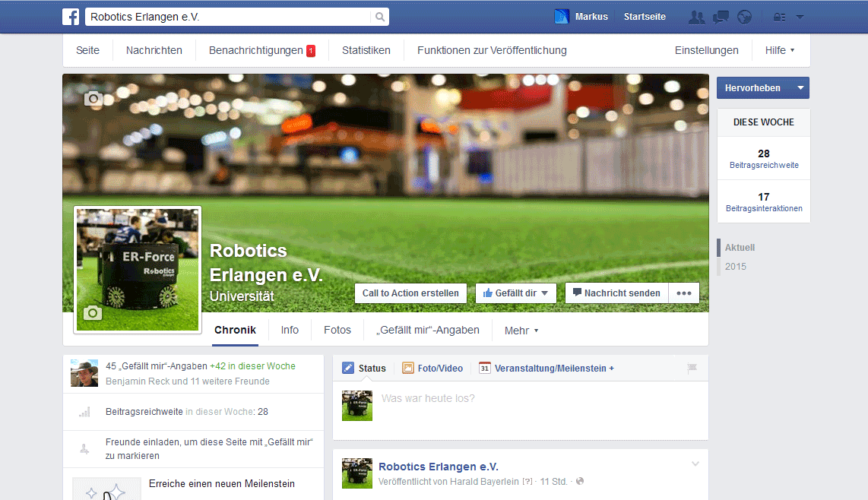Open the Einstellungen tab
Viewport: 868px width, 500px height.
click(706, 50)
